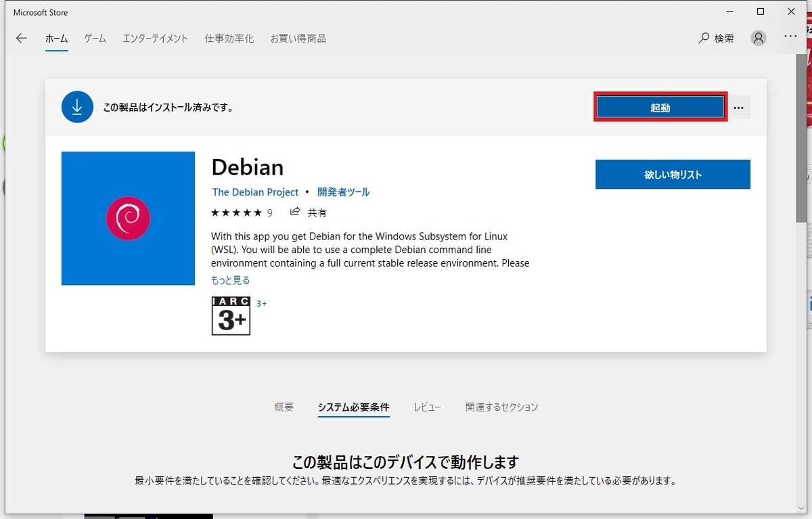812x519 pixels.
Task: Click the installed-product download icon
Action: point(76,107)
